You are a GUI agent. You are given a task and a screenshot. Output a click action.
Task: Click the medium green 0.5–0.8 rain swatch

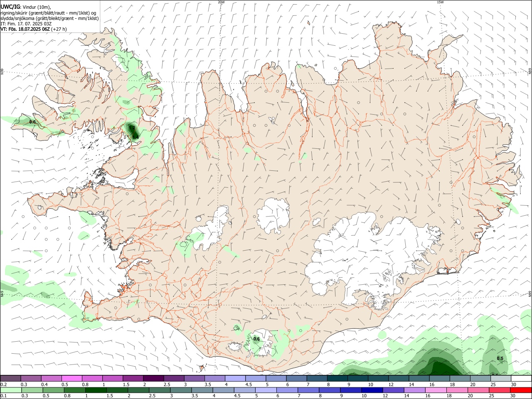pyautogui.click(x=53, y=390)
